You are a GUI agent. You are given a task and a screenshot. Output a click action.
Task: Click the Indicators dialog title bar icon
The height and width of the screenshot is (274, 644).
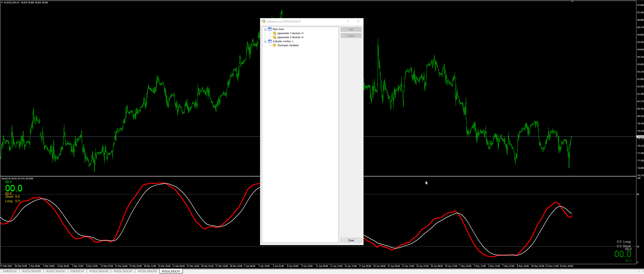click(x=263, y=22)
